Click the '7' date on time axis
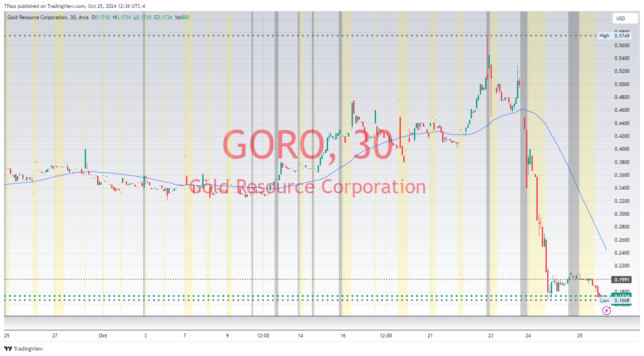The image size is (644, 356). click(185, 336)
